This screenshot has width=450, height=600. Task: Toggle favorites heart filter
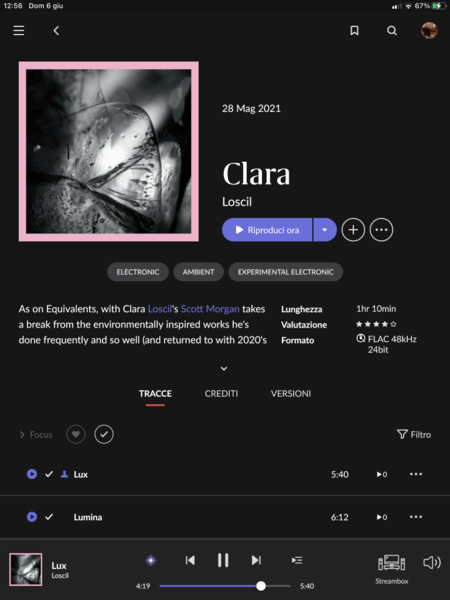point(76,434)
